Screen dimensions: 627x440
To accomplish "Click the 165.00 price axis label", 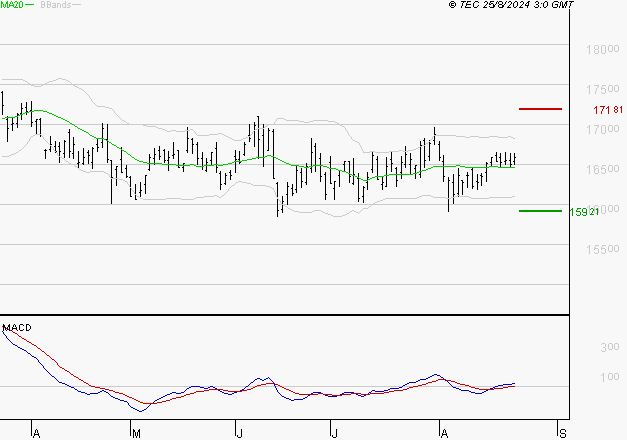I will tap(603, 169).
